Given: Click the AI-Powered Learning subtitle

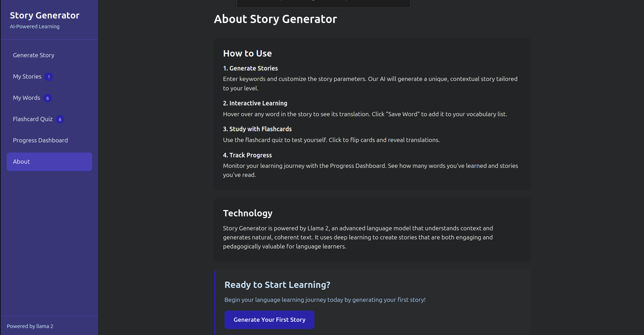Looking at the screenshot, I should tap(35, 27).
